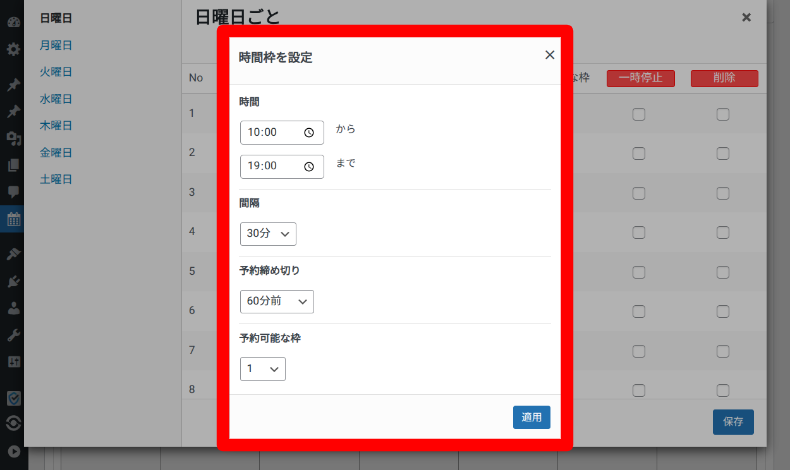Click the circular eye icon in sidebar
The image size is (790, 470).
pyautogui.click(x=14, y=423)
